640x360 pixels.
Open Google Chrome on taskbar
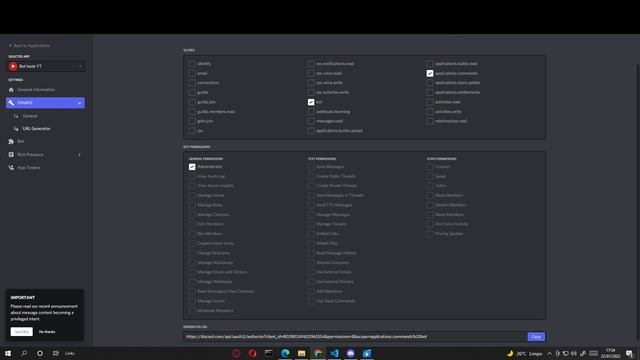(318, 353)
